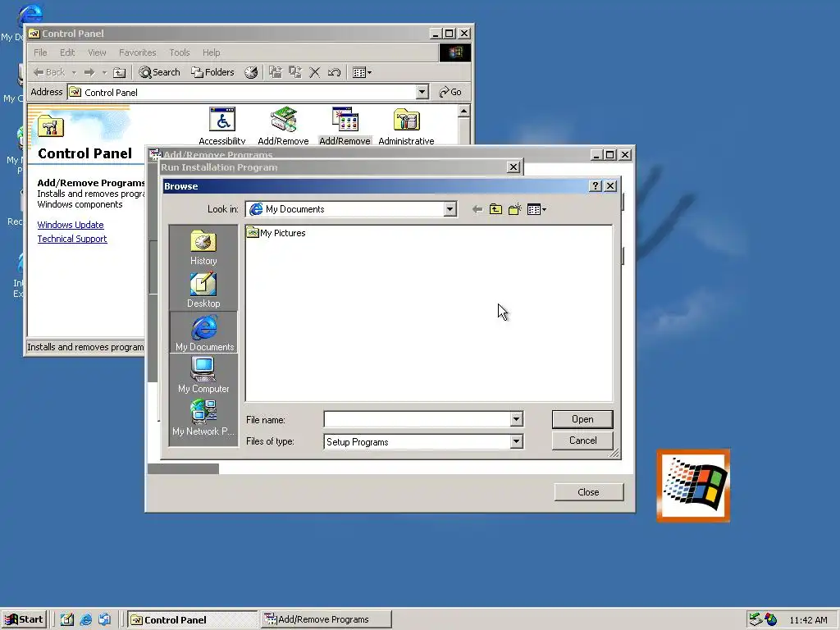Open the Tools menu in Control Panel

click(180, 52)
